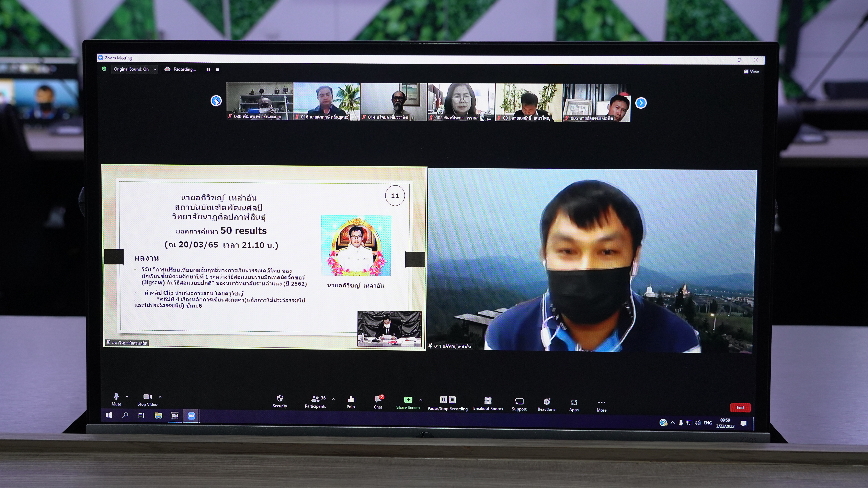
Task: Click the green Share Screen icon
Action: [x=408, y=400]
